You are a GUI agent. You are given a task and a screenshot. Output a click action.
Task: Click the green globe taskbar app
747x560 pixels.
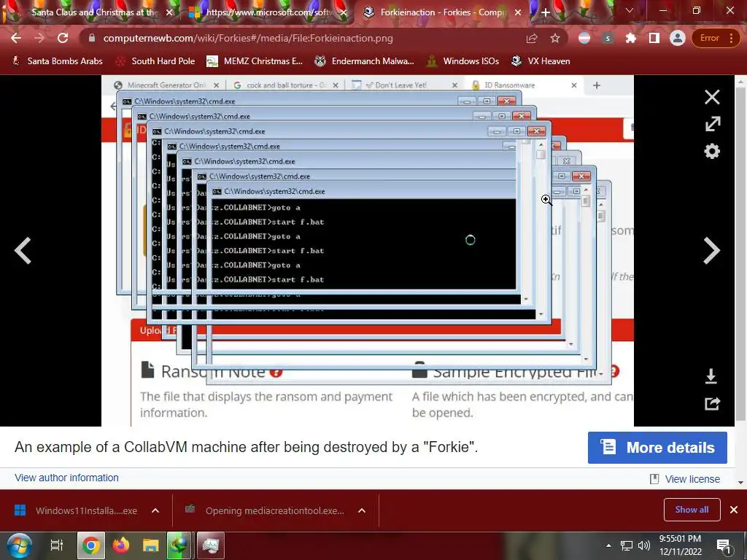[179, 545]
